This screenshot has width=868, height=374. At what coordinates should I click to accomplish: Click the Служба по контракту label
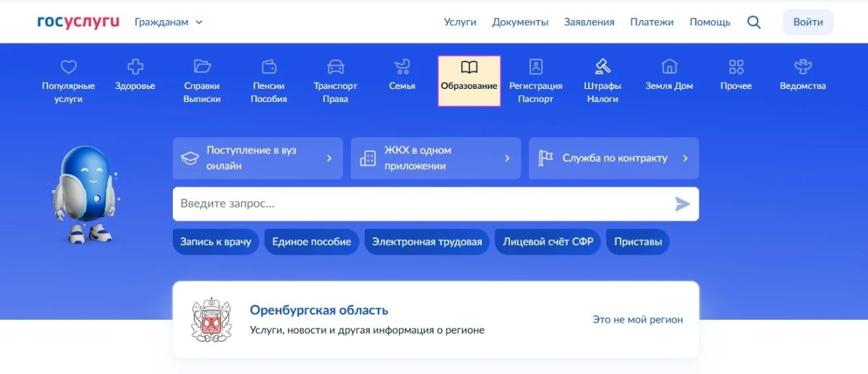(x=615, y=158)
